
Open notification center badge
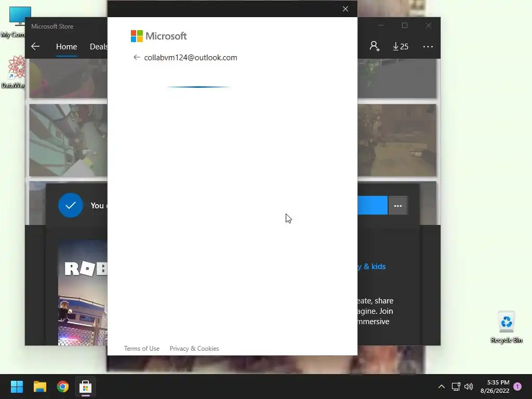point(517,387)
